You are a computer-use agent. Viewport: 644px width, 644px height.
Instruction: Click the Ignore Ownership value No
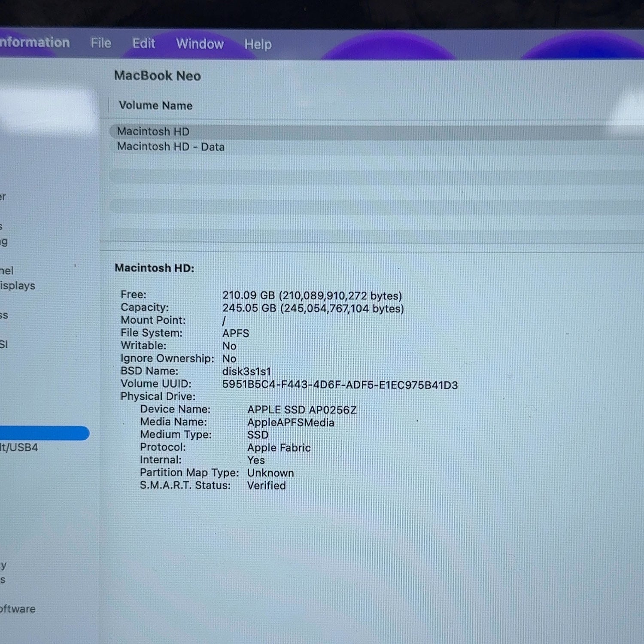[229, 358]
